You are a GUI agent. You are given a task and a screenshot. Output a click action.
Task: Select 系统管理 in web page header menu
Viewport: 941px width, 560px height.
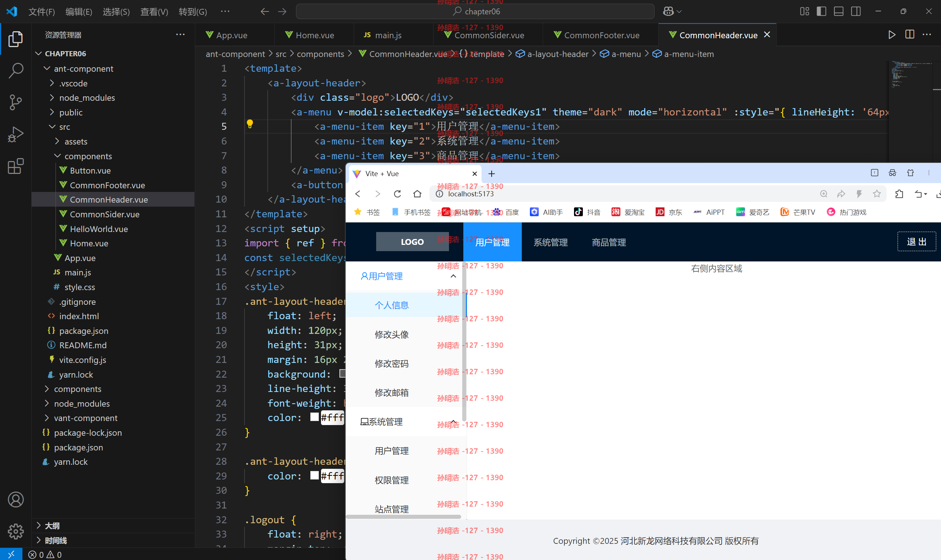pyautogui.click(x=550, y=242)
